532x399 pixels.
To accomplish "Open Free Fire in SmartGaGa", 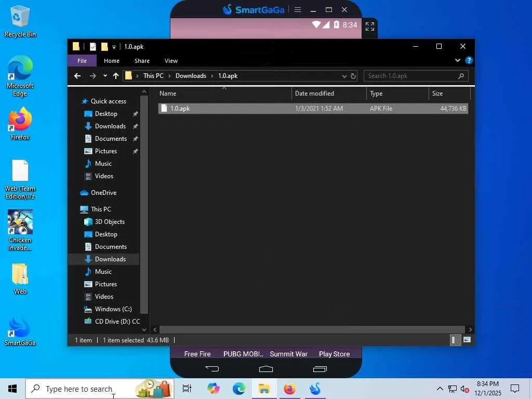I will coord(197,354).
